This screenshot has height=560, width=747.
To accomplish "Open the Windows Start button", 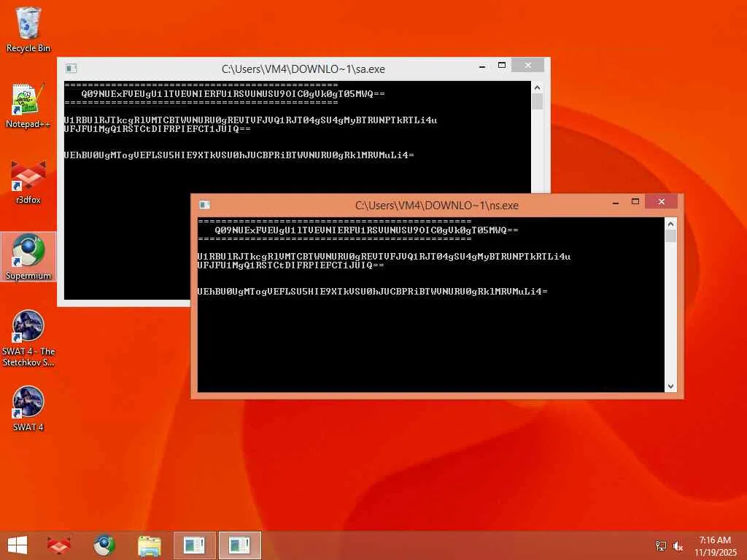I will (18, 545).
